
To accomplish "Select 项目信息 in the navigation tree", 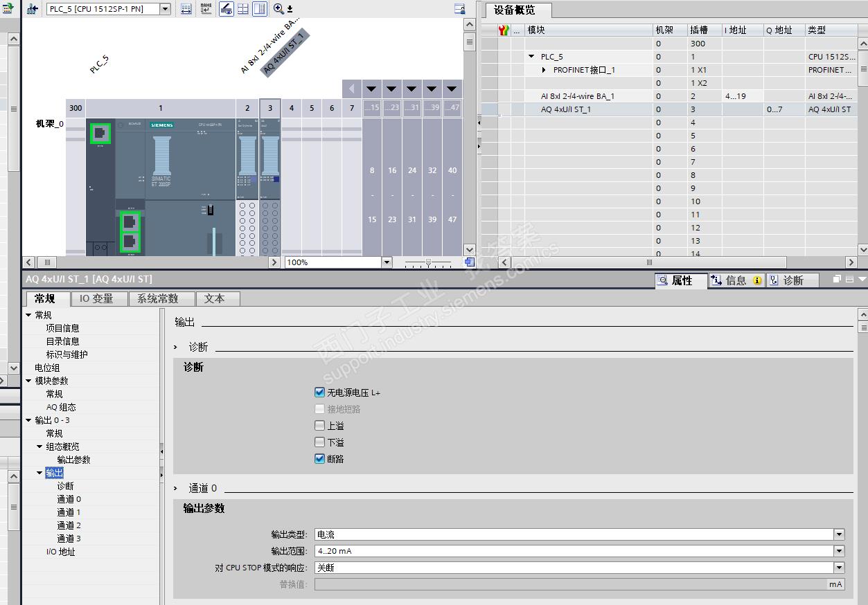I will pos(63,328).
